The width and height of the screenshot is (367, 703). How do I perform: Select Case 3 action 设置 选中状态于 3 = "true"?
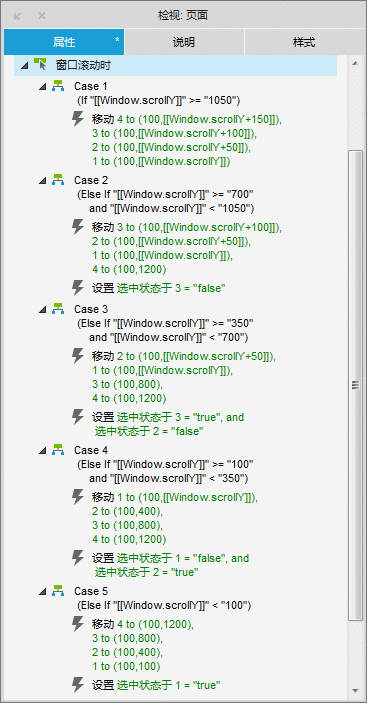point(168,417)
